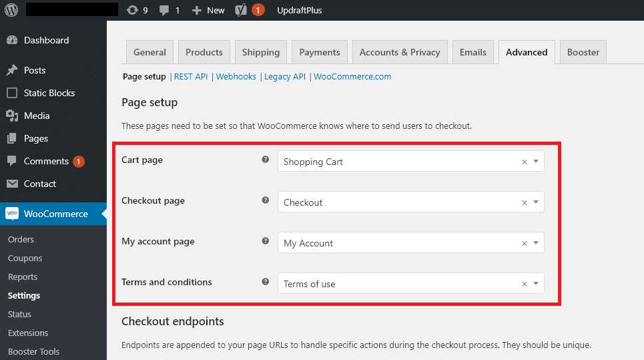644x360 pixels.
Task: Click the help icon beside Checkout page
Action: 266,200
